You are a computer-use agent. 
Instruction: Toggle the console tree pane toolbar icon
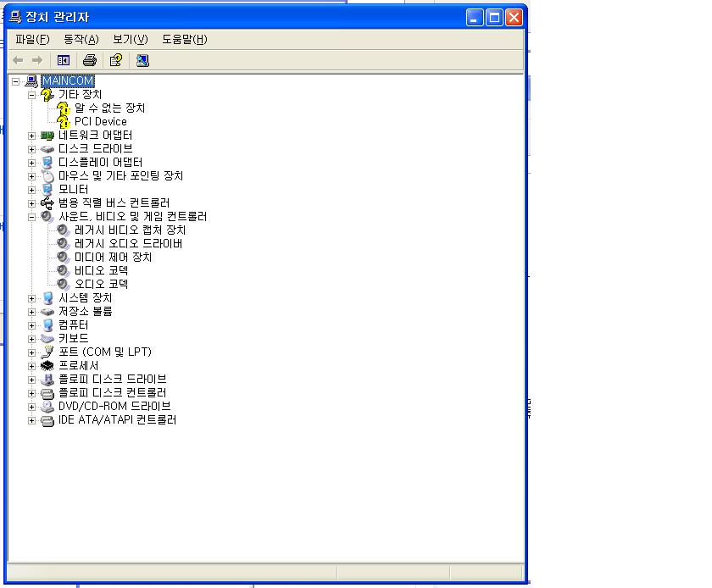63,60
